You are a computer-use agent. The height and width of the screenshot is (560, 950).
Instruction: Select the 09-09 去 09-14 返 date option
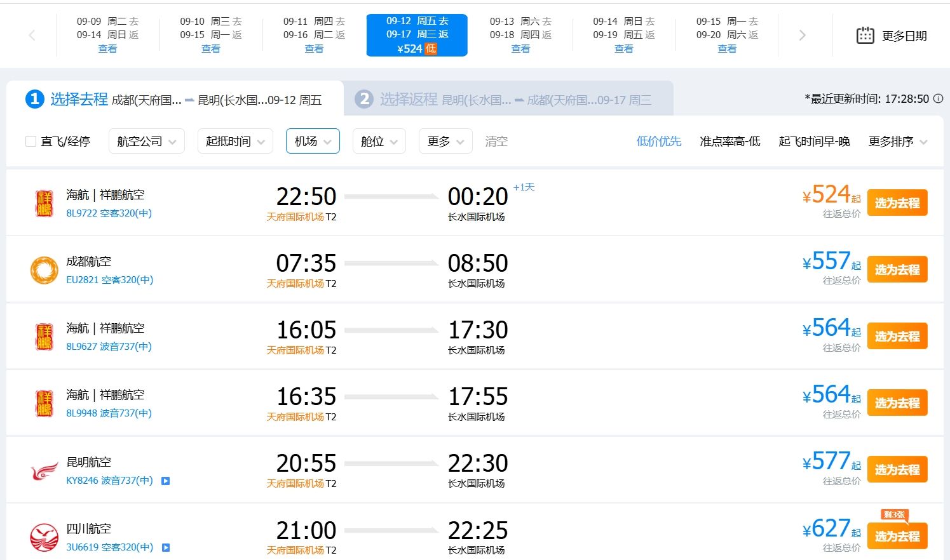point(107,36)
